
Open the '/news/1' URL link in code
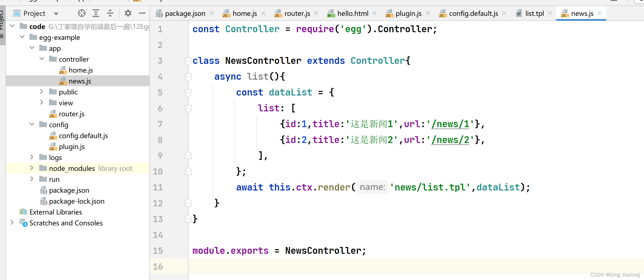450,124
